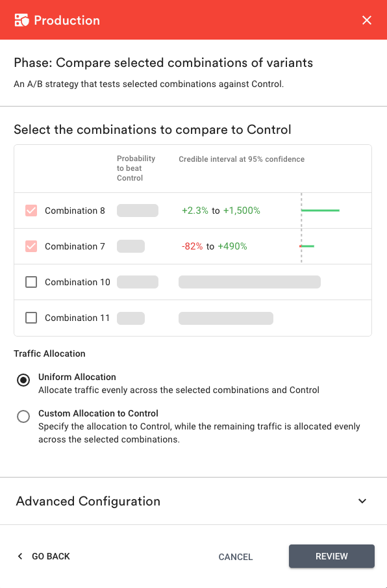The width and height of the screenshot is (387, 588).
Task: Click the CANCEL button
Action: pos(236,557)
